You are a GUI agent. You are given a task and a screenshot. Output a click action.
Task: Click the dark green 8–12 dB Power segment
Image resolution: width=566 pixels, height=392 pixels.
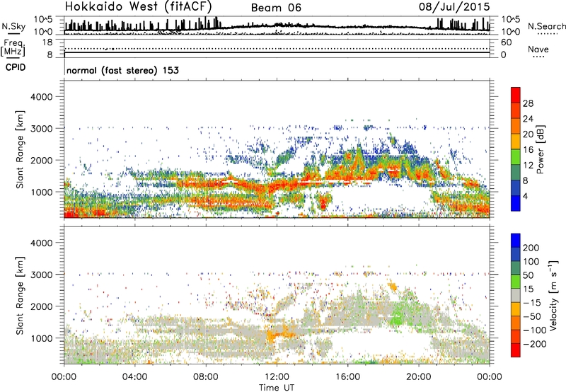516,172
